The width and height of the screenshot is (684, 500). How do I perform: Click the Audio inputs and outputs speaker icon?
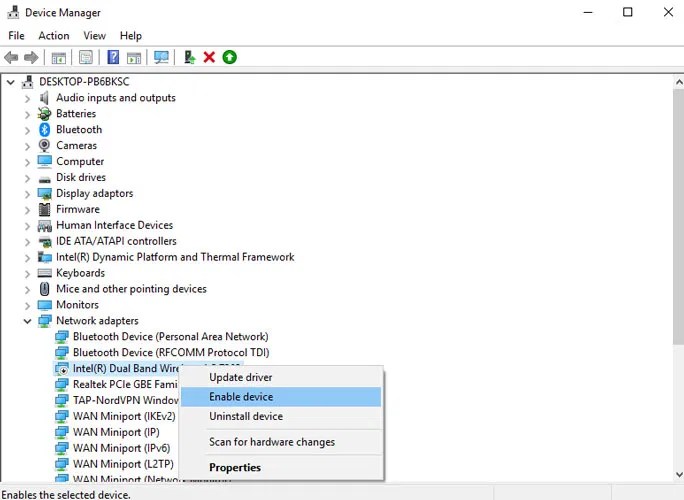44,98
